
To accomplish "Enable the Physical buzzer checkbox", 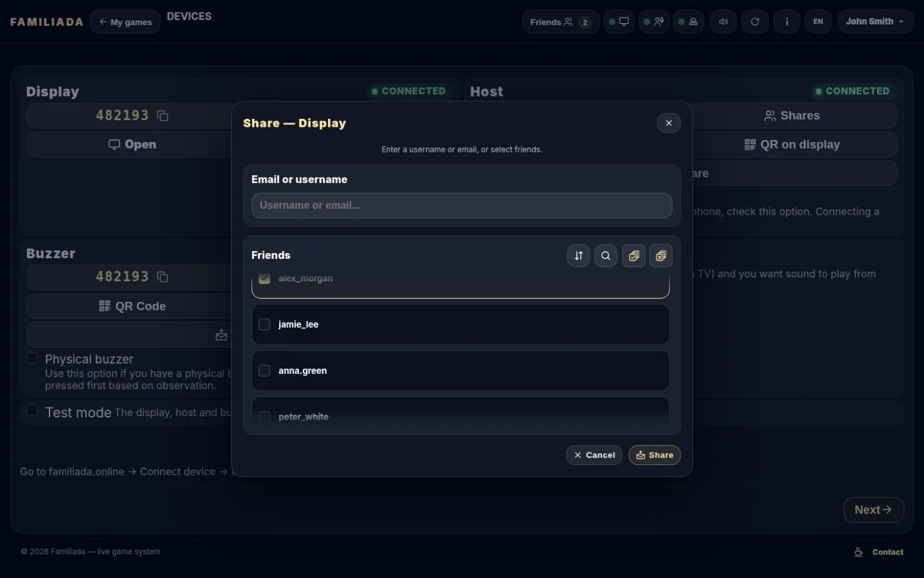I will (32, 358).
